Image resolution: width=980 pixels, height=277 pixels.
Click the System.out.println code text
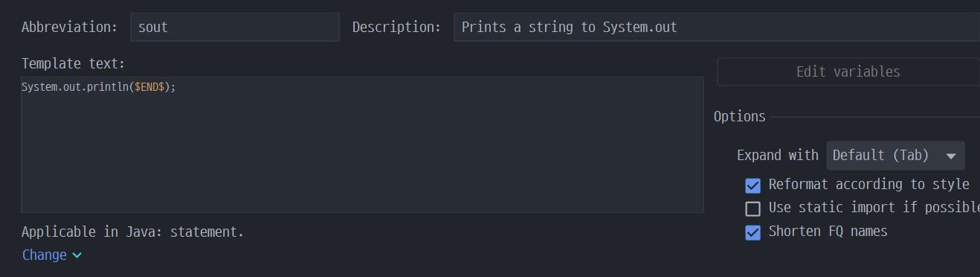(x=75, y=87)
